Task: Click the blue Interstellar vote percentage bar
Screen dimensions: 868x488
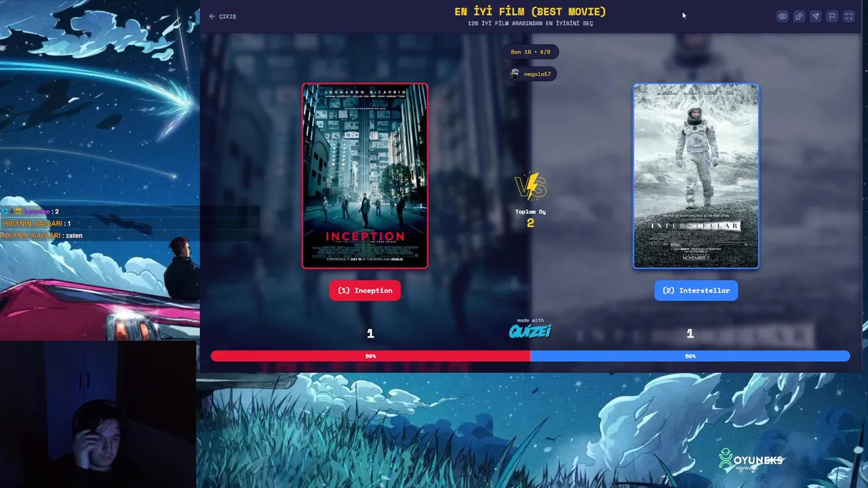Action: (x=690, y=356)
